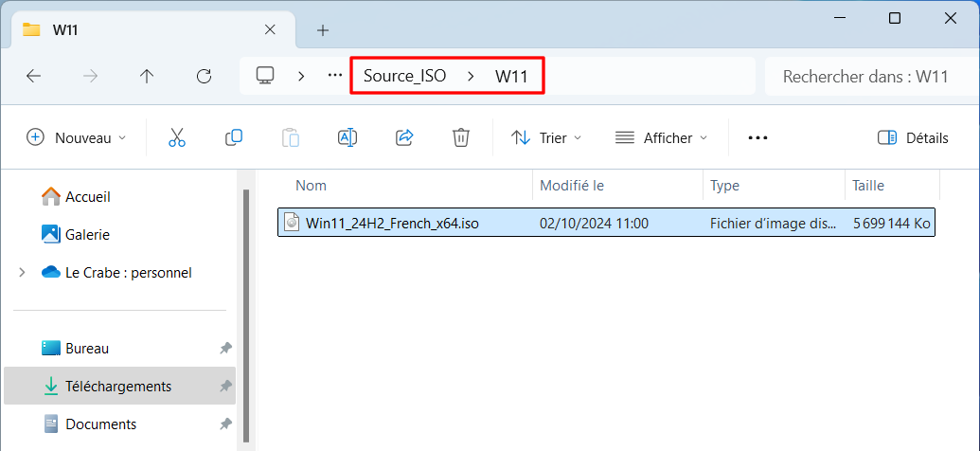Unpin Bureau using its pin icon
This screenshot has height=451, width=980.
[225, 349]
